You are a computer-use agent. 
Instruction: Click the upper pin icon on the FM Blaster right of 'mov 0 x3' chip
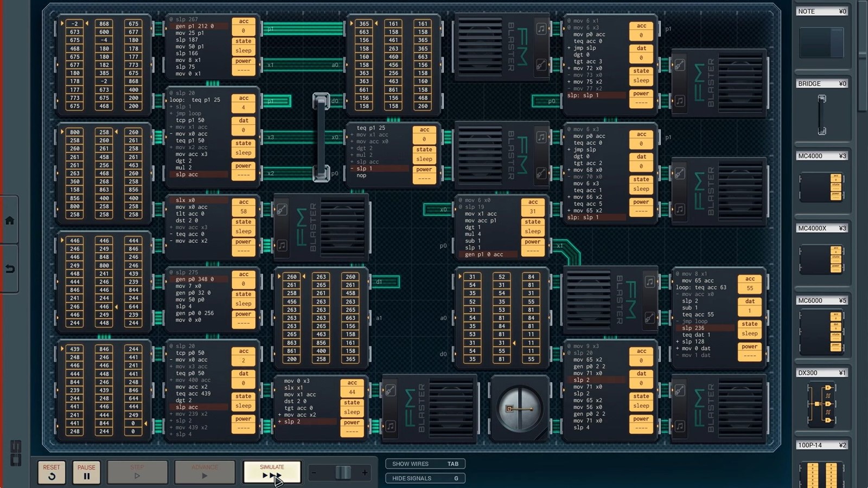pyautogui.click(x=391, y=390)
